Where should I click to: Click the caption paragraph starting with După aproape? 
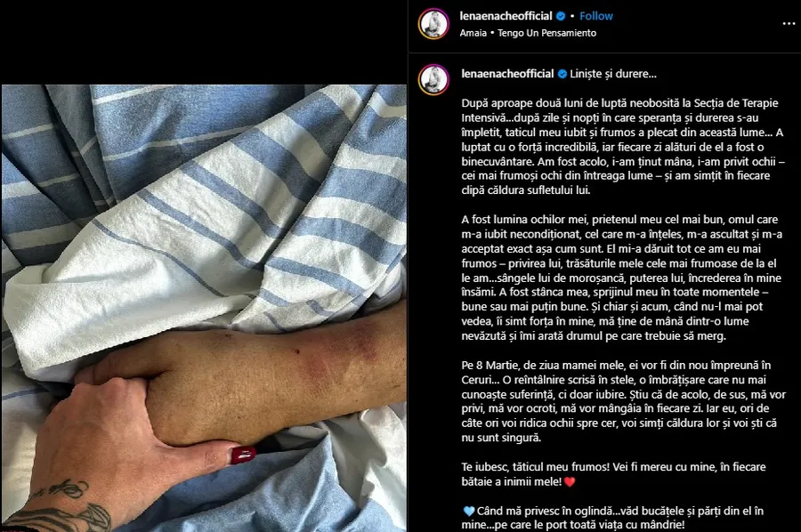(x=623, y=147)
